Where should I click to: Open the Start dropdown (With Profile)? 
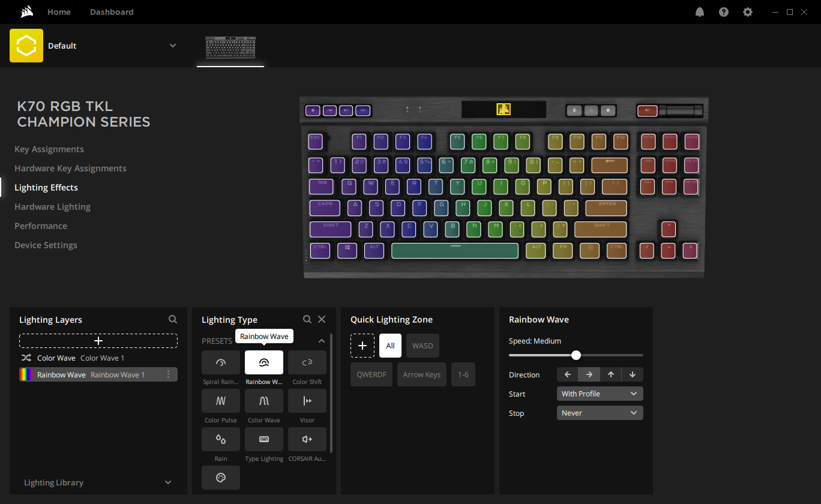coord(600,394)
